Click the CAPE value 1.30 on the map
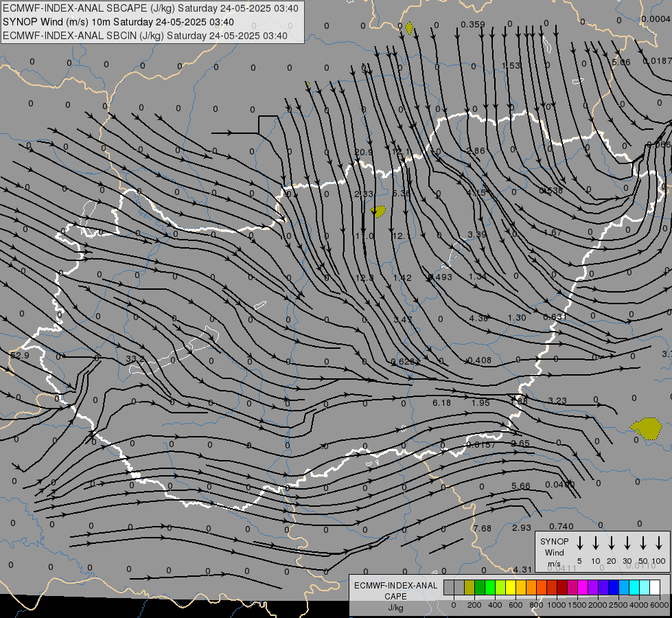Viewport: 672px width, 618px height. click(x=517, y=318)
